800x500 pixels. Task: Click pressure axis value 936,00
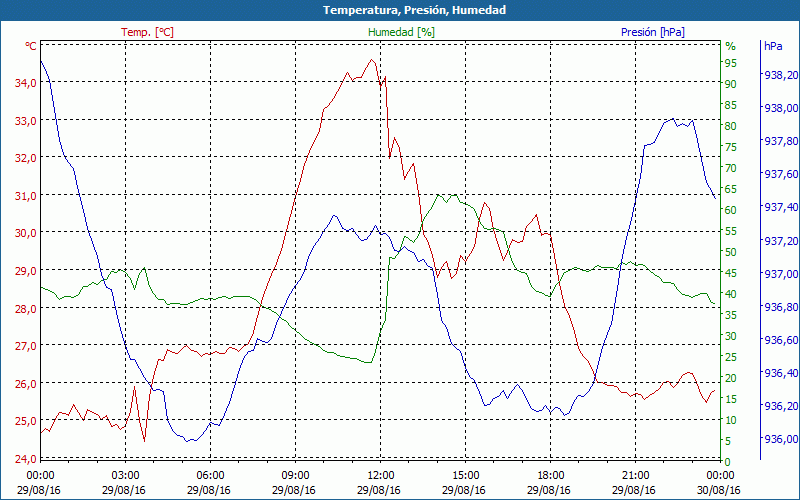click(781, 439)
